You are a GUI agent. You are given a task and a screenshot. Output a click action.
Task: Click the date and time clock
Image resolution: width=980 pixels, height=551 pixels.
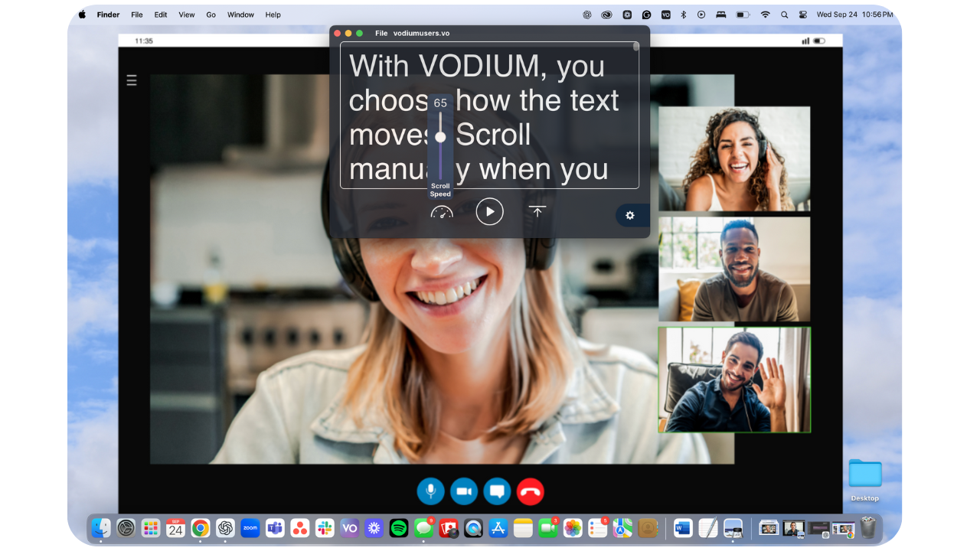(x=854, y=15)
